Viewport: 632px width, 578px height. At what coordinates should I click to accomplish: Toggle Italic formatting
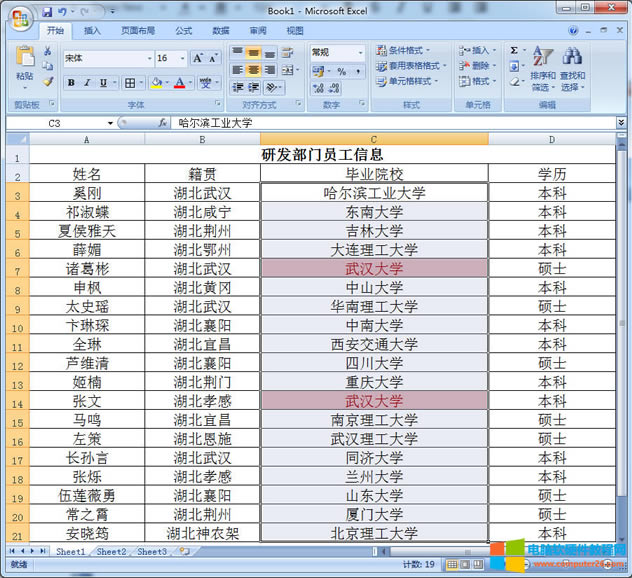tap(87, 83)
